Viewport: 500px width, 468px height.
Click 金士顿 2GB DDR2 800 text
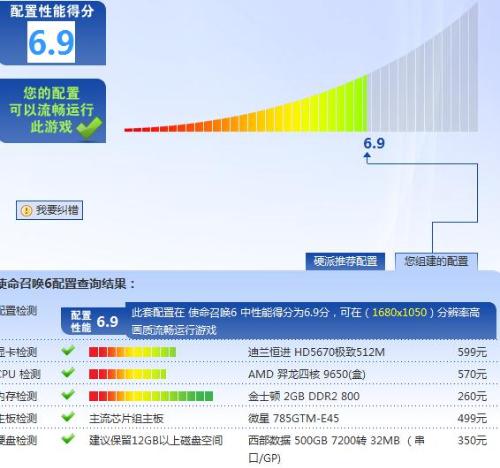pos(304,396)
